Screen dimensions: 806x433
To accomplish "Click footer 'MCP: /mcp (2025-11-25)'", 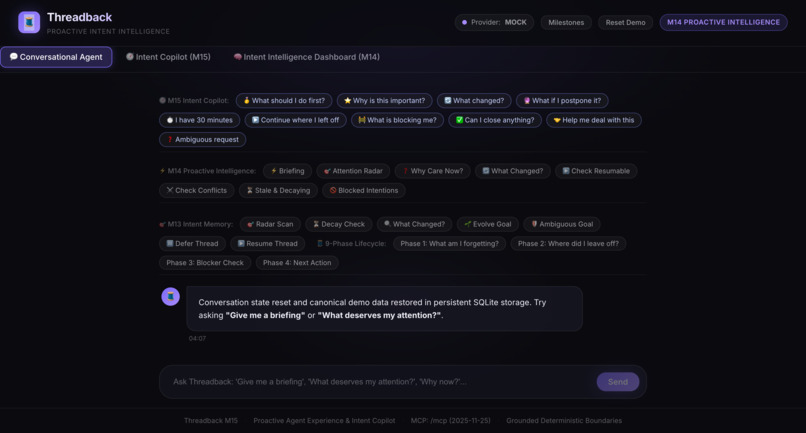I will pos(450,421).
